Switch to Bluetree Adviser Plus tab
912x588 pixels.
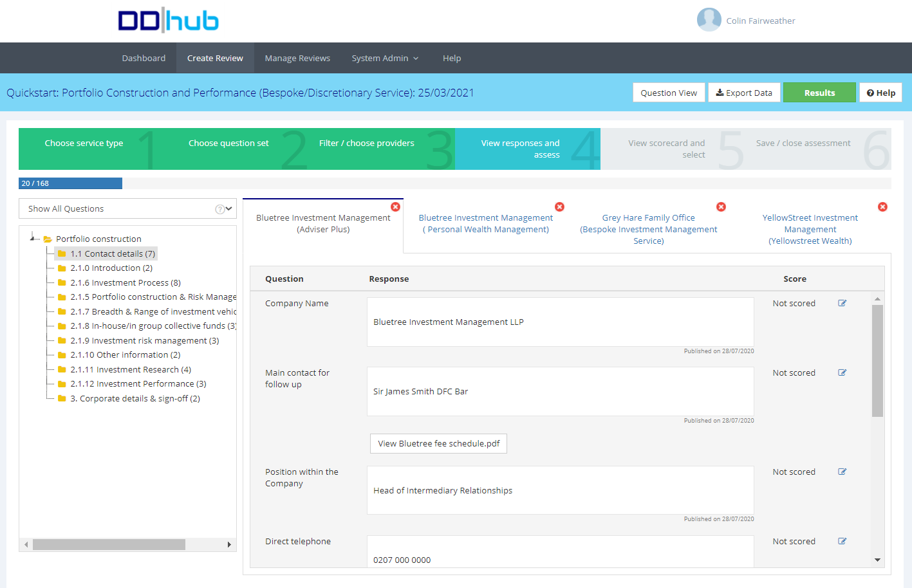tap(323, 223)
